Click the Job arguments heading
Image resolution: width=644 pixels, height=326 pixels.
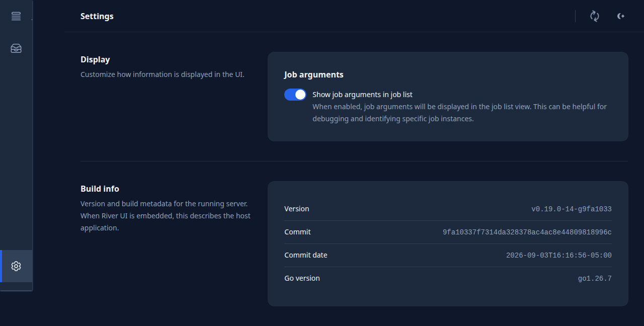click(x=314, y=74)
